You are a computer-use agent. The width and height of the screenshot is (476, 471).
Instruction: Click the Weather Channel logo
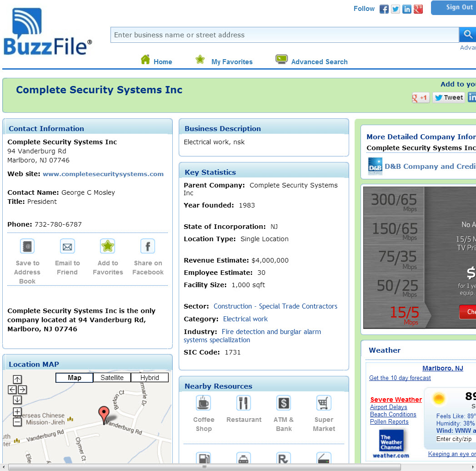click(391, 441)
